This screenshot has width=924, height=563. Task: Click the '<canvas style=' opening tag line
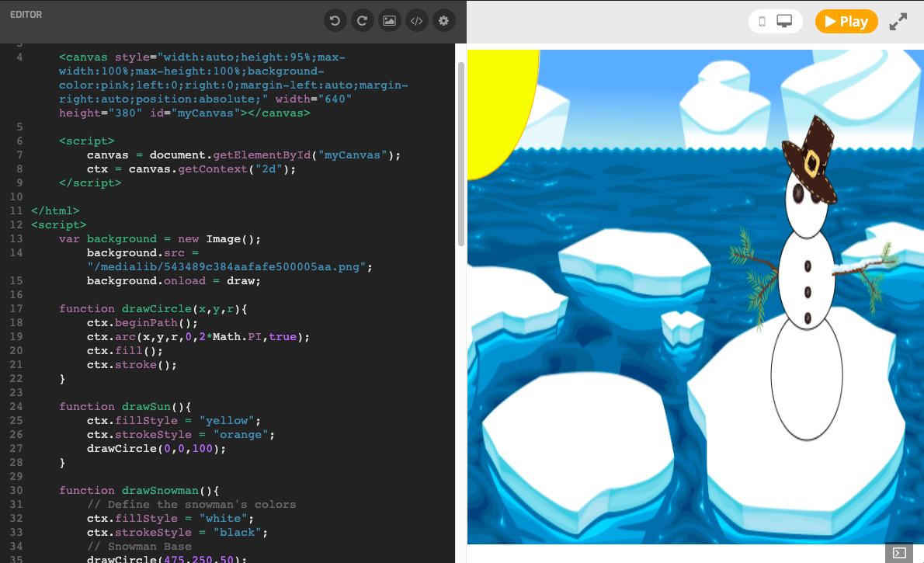(x=202, y=57)
